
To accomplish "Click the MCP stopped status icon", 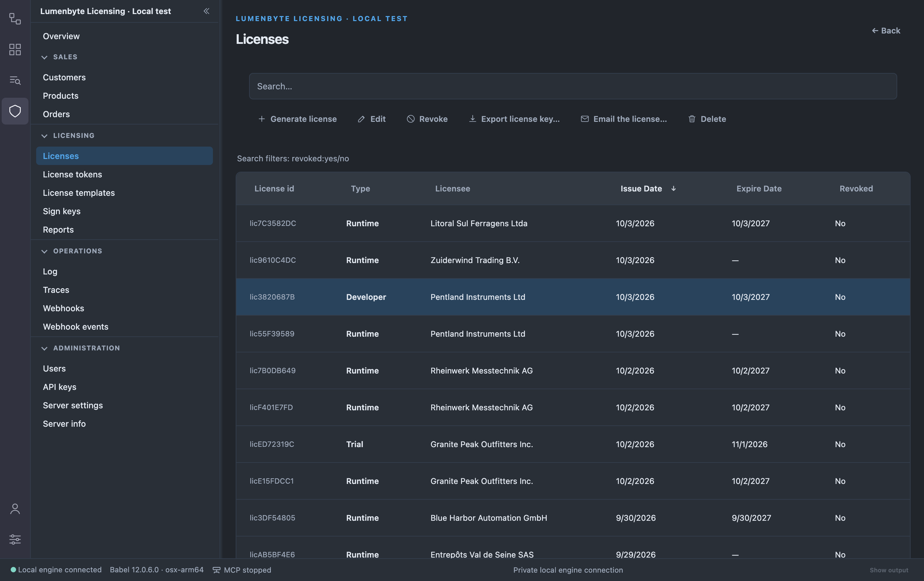I will point(216,570).
